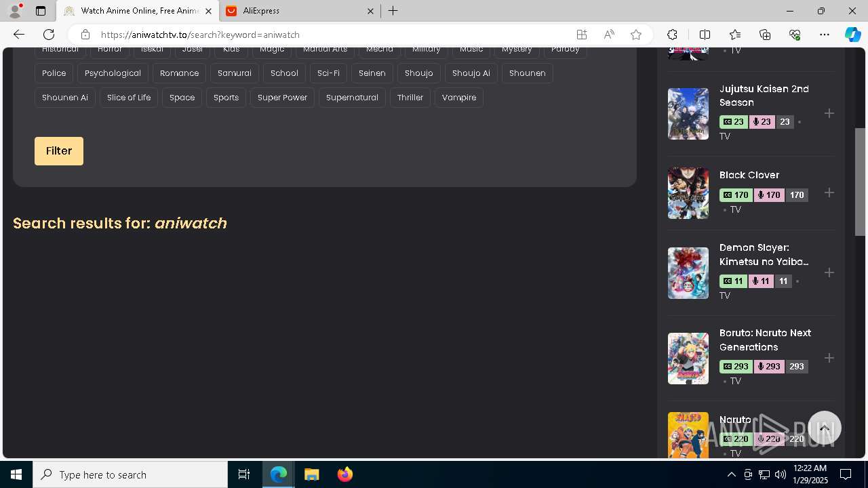Toggle the Sci-Fi genre filter
The width and height of the screenshot is (868, 488).
(x=328, y=73)
